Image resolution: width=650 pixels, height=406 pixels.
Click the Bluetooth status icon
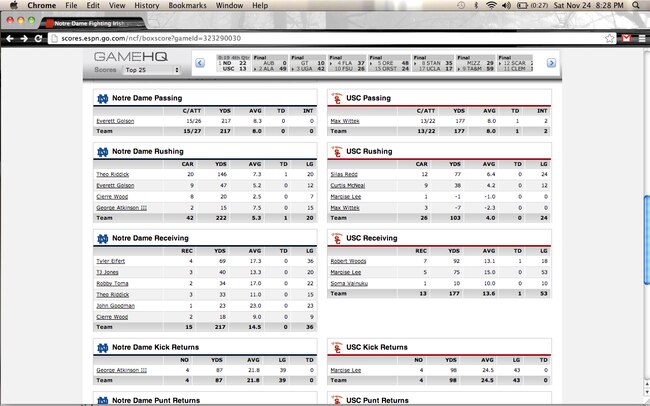tap(476, 5)
